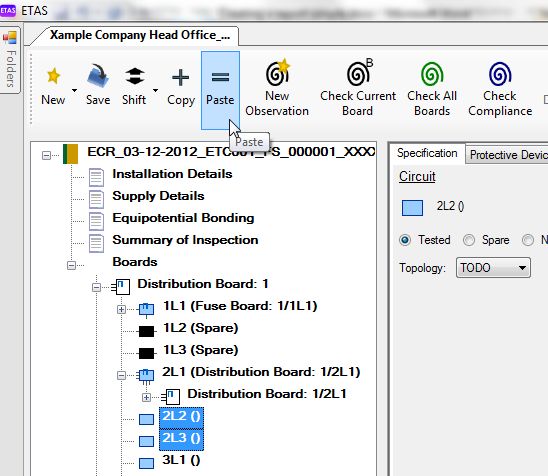Click Distribution Board: 1 board icon

click(x=121, y=287)
